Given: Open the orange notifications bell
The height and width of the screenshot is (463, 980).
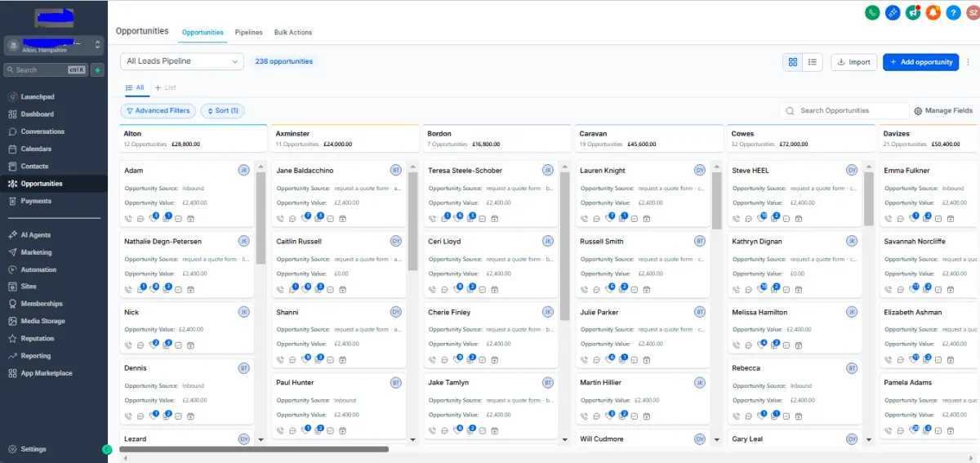Looking at the screenshot, I should 933,12.
